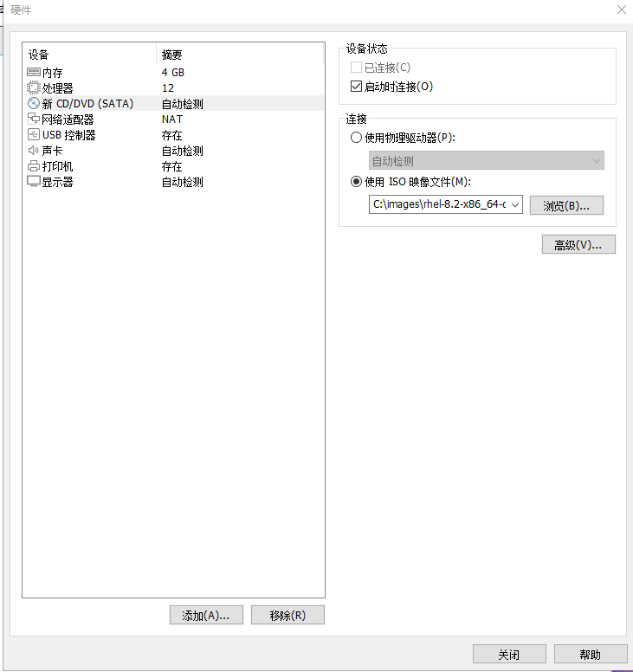Expand the 自动检测 physical drive dropdown
Screen dimensions: 633x672
click(487, 161)
